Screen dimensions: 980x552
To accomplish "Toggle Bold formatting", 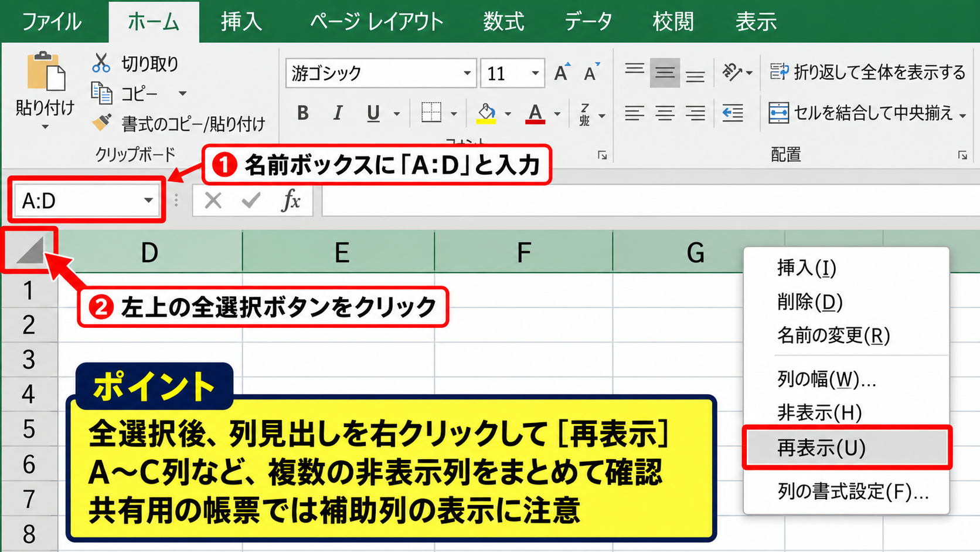I will point(303,113).
